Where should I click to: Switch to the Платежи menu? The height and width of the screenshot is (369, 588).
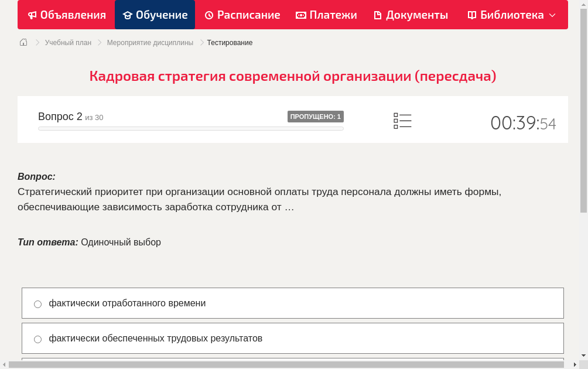326,15
